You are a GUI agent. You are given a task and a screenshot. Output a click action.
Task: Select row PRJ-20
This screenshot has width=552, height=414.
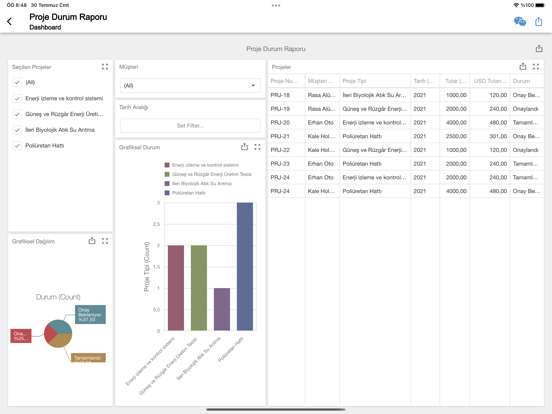pos(406,123)
